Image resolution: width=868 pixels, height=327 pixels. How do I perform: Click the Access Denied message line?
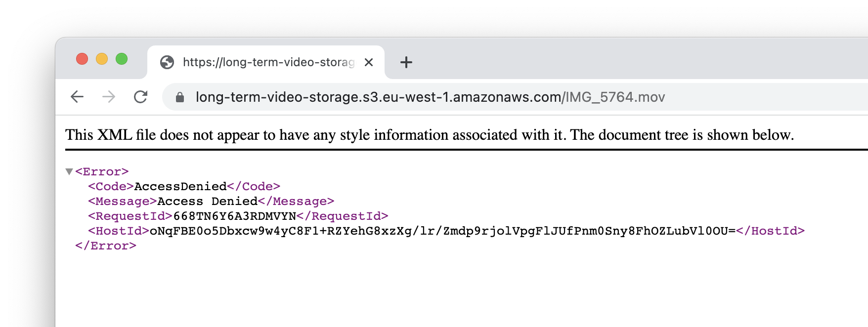point(211,202)
